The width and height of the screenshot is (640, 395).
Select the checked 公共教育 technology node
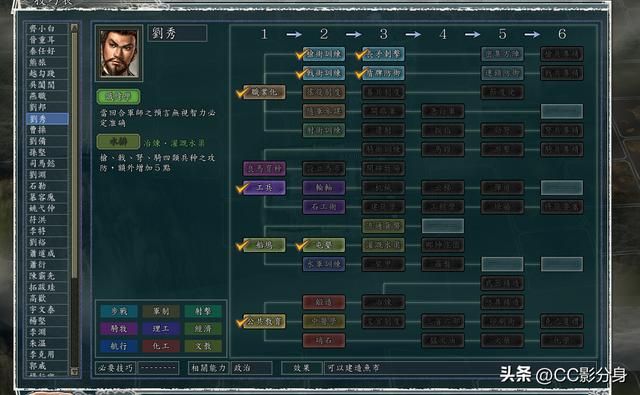coord(264,321)
